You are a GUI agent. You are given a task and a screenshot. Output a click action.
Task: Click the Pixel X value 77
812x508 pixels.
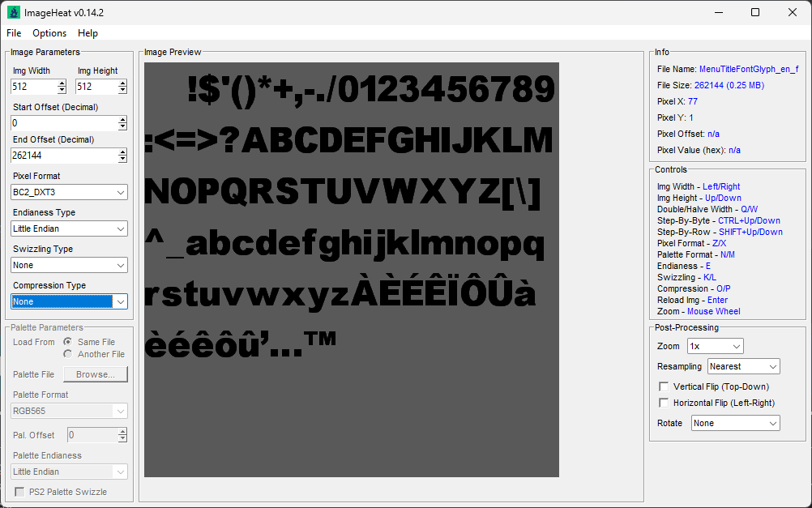tap(693, 101)
